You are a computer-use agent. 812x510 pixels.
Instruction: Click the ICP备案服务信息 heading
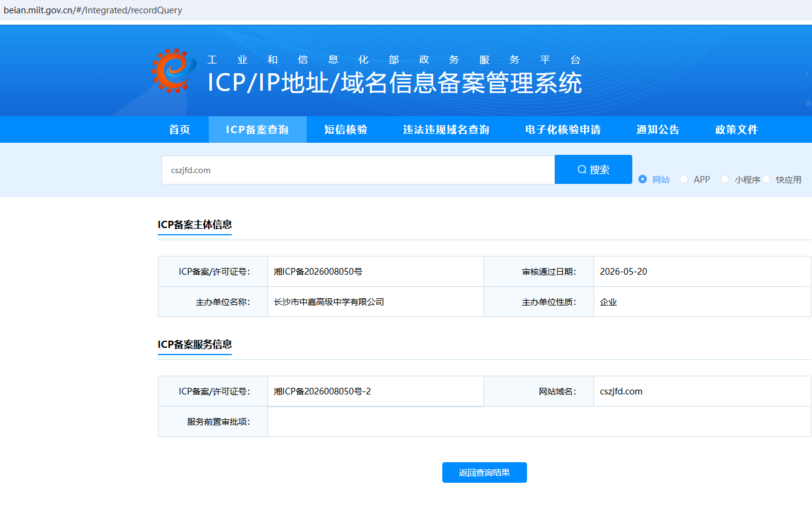(x=195, y=344)
